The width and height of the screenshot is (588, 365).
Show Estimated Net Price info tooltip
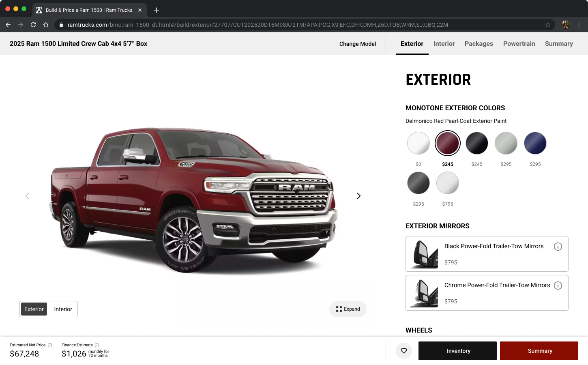coord(50,345)
